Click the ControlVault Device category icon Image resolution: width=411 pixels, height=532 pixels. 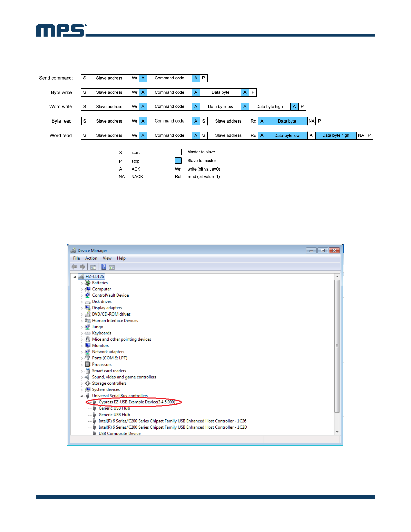(88, 295)
